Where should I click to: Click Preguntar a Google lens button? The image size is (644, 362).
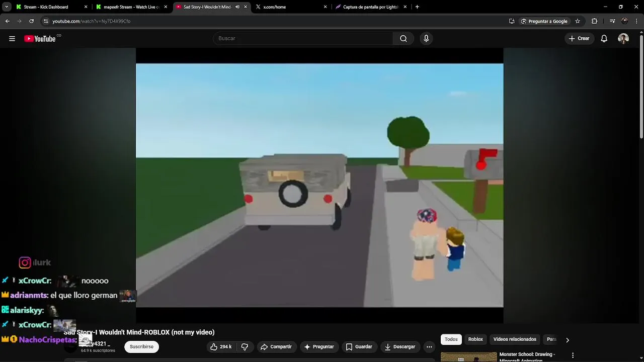click(x=544, y=21)
